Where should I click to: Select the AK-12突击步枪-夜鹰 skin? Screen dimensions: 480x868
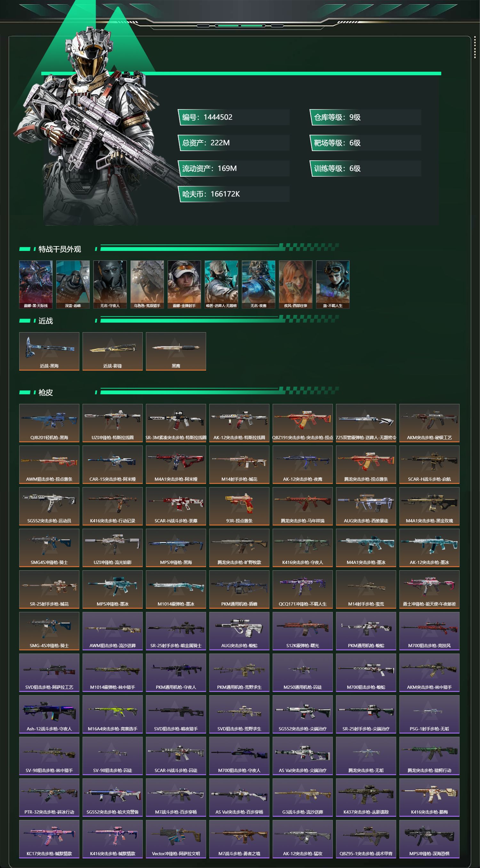coord(302,465)
